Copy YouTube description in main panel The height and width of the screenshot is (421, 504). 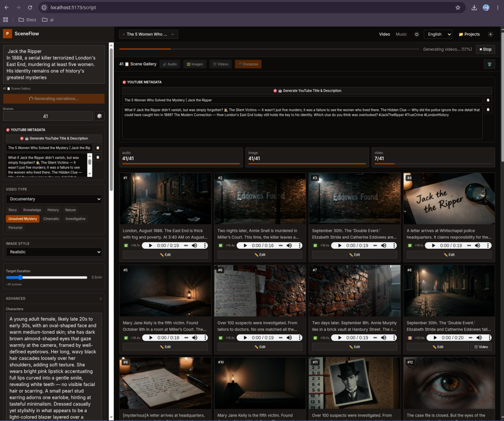click(x=488, y=110)
